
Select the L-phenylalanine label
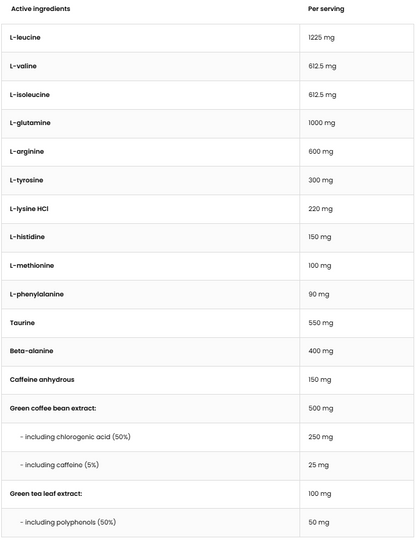[37, 294]
